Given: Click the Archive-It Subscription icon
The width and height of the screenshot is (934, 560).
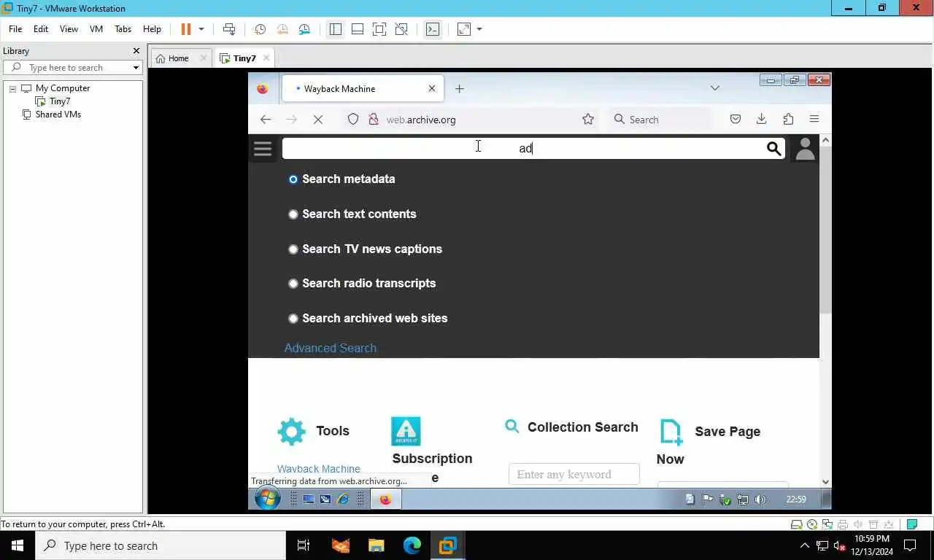Looking at the screenshot, I should [x=406, y=432].
